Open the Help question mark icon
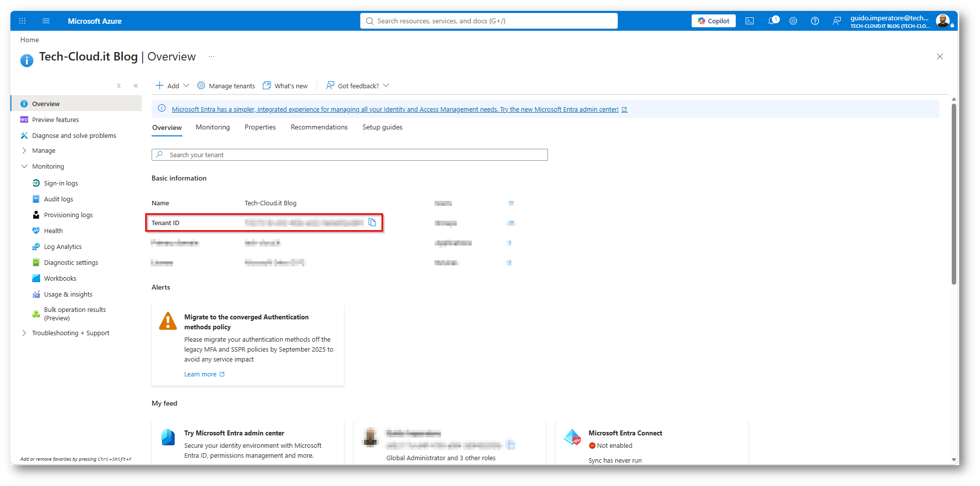 pos(815,21)
